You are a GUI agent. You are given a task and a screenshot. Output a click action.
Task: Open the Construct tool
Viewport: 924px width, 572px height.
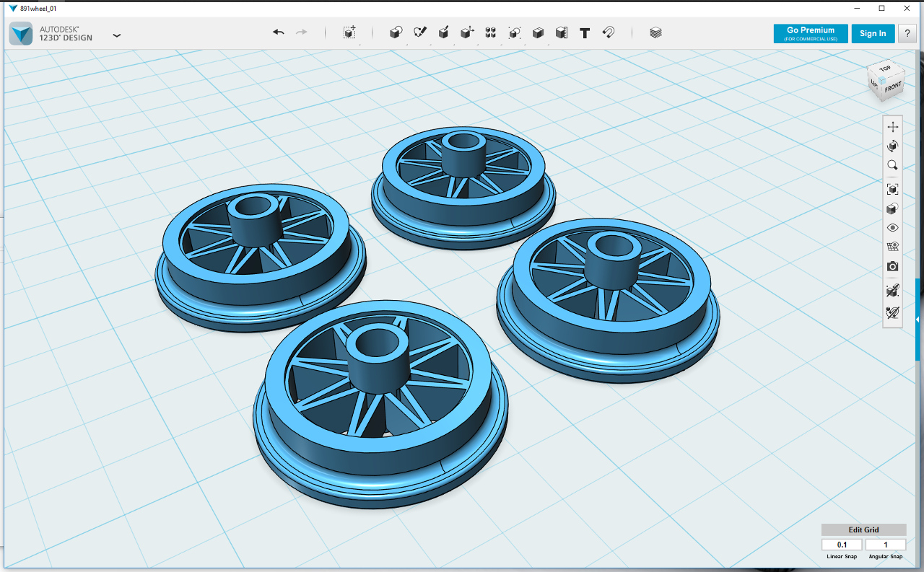(443, 32)
